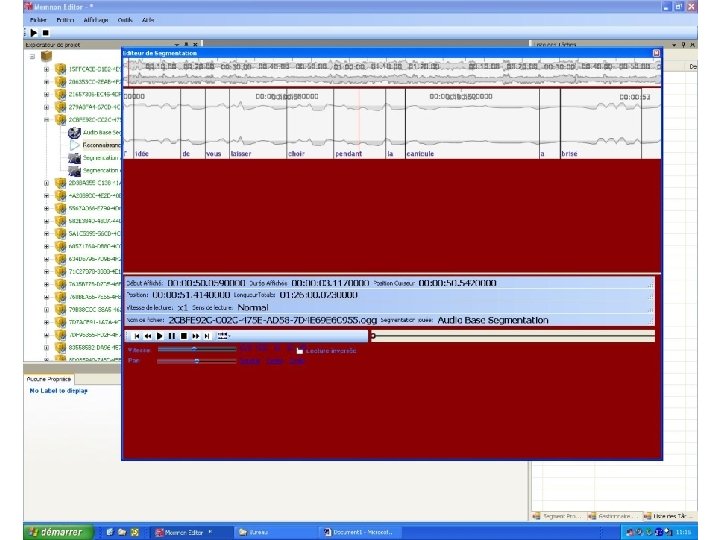The image size is (720, 540).
Task: Select the 279A07A4 package icon
Action: [60, 107]
